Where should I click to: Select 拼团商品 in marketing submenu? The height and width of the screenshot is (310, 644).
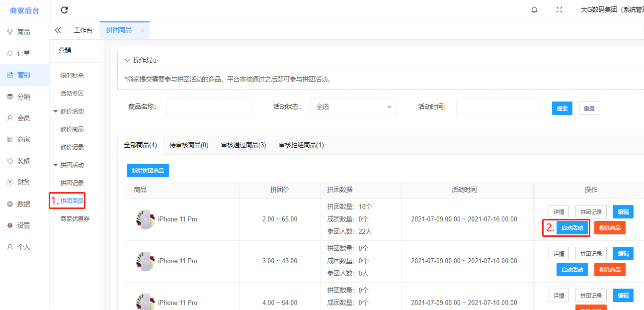pyautogui.click(x=72, y=201)
